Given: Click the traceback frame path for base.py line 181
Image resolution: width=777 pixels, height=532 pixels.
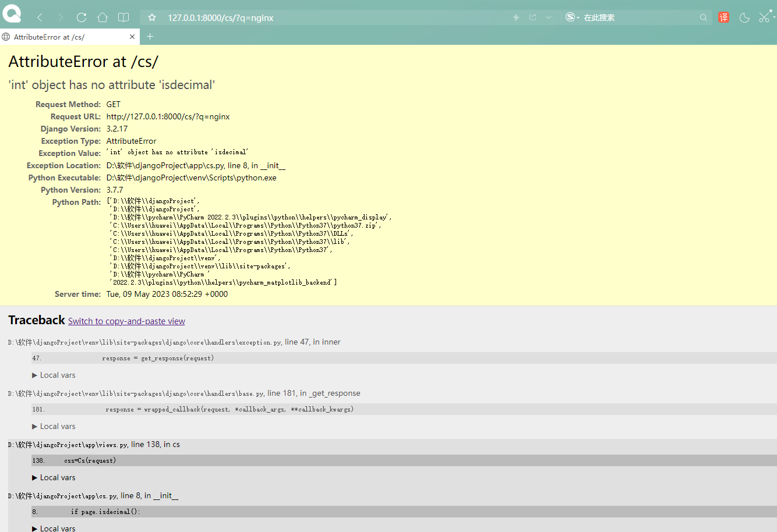Looking at the screenshot, I should (x=184, y=393).
